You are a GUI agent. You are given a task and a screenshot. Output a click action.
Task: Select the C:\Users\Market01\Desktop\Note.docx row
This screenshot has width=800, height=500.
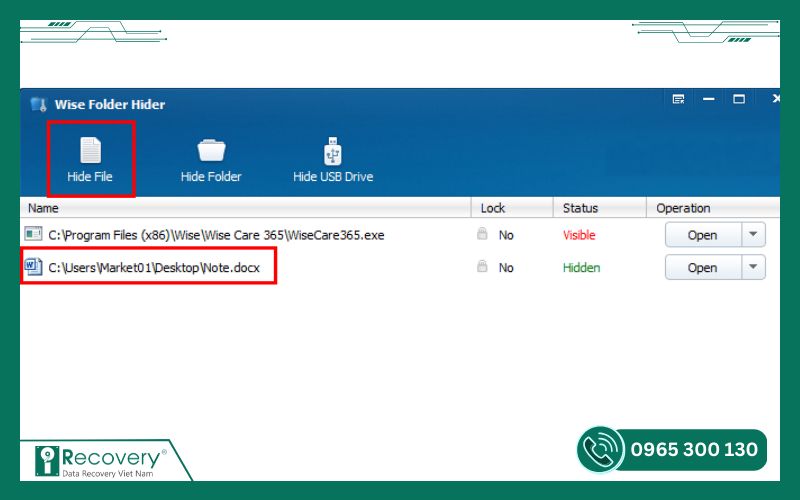click(400, 267)
